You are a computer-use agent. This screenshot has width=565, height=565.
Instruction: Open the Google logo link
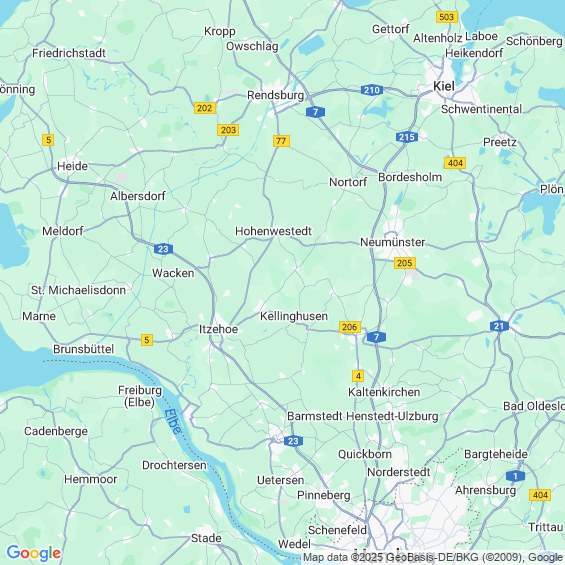pyautogui.click(x=34, y=553)
